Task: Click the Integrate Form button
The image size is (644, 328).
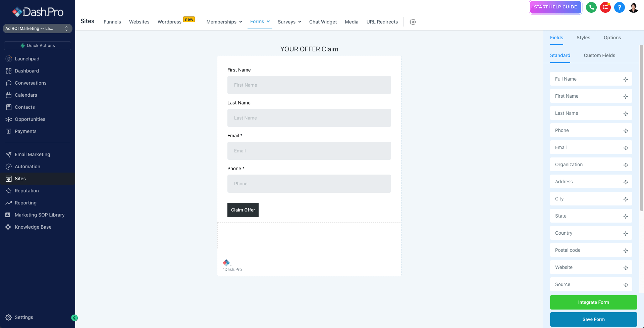Action: click(593, 302)
